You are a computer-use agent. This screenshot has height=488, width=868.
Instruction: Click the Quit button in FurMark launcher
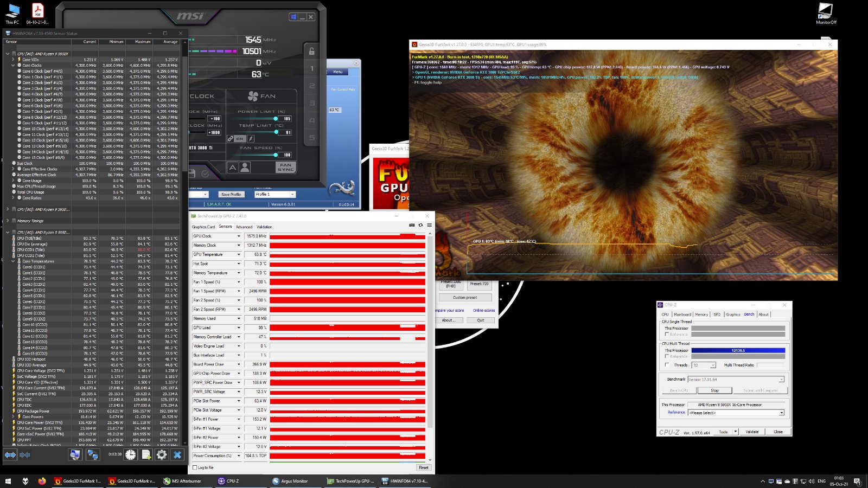tap(480, 320)
